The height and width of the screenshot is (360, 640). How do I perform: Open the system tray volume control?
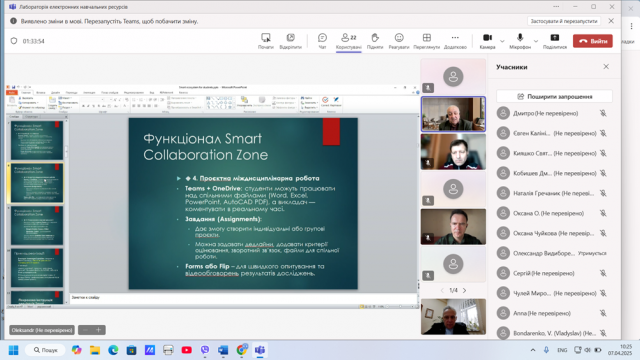(587, 350)
